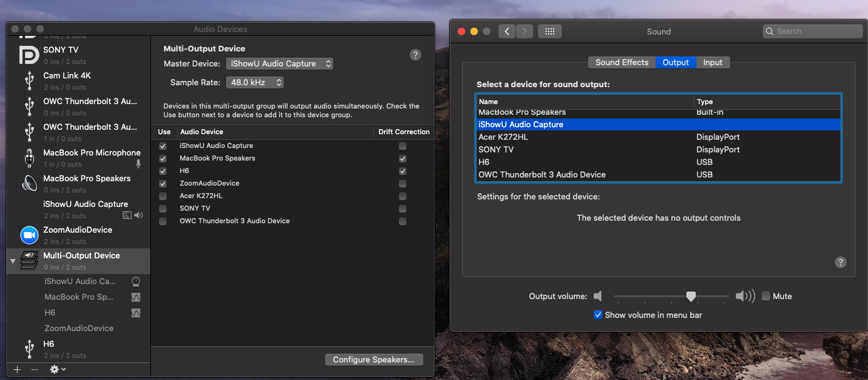868x380 pixels.
Task: Click the Configure Speakers button
Action: click(374, 359)
